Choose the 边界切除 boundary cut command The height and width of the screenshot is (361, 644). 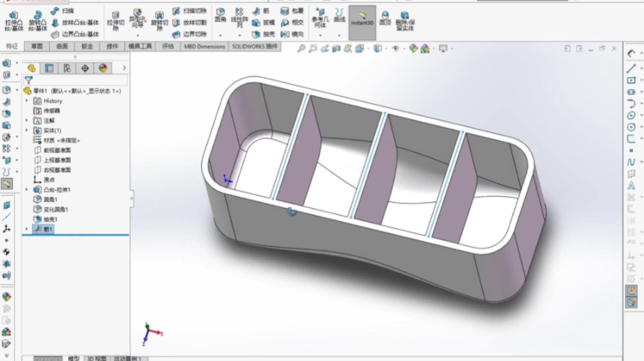pyautogui.click(x=189, y=34)
